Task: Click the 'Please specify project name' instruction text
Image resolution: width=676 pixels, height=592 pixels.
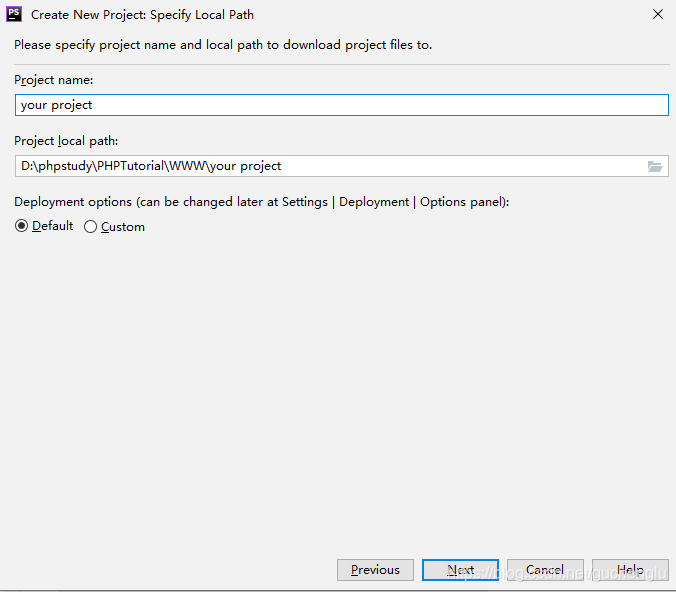Action: click(223, 45)
